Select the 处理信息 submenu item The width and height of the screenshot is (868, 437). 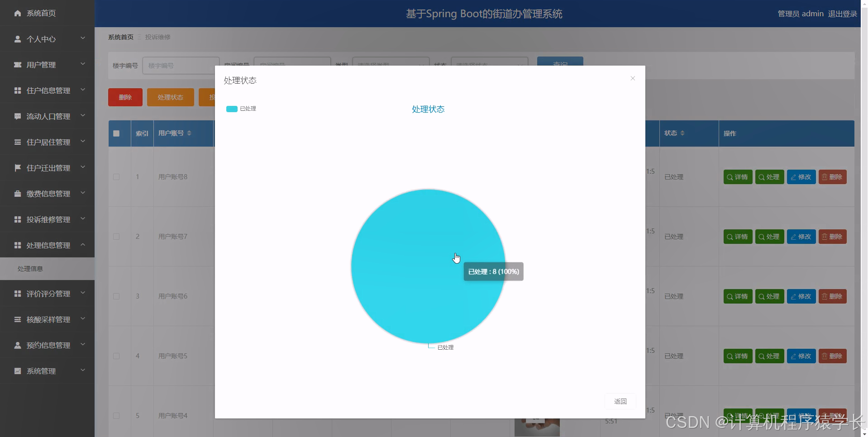30,268
